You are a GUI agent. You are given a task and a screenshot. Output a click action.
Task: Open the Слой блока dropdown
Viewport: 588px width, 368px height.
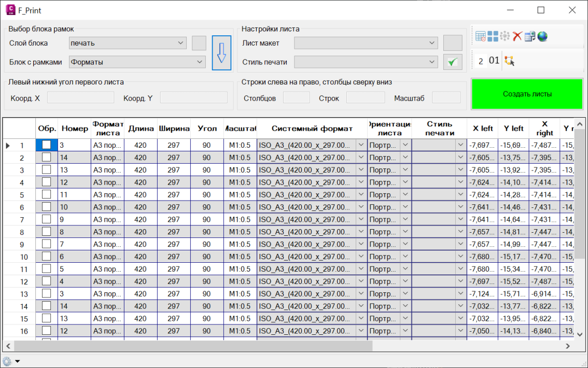pos(128,43)
